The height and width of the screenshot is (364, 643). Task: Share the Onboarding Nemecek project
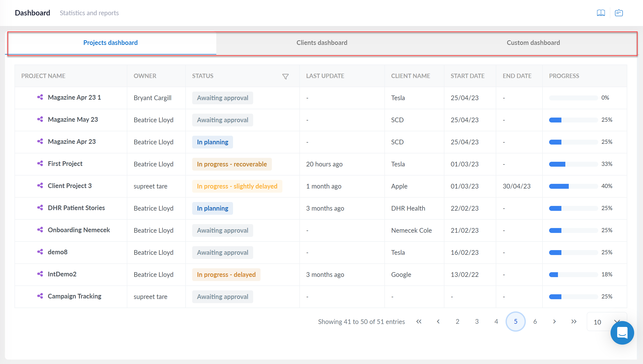40,230
